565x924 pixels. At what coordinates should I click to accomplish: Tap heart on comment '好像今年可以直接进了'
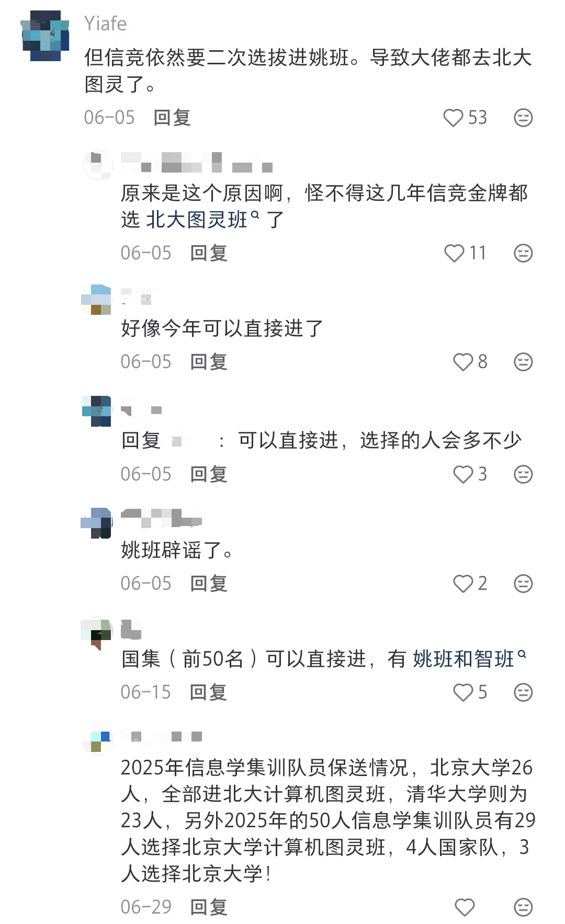pyautogui.click(x=463, y=362)
